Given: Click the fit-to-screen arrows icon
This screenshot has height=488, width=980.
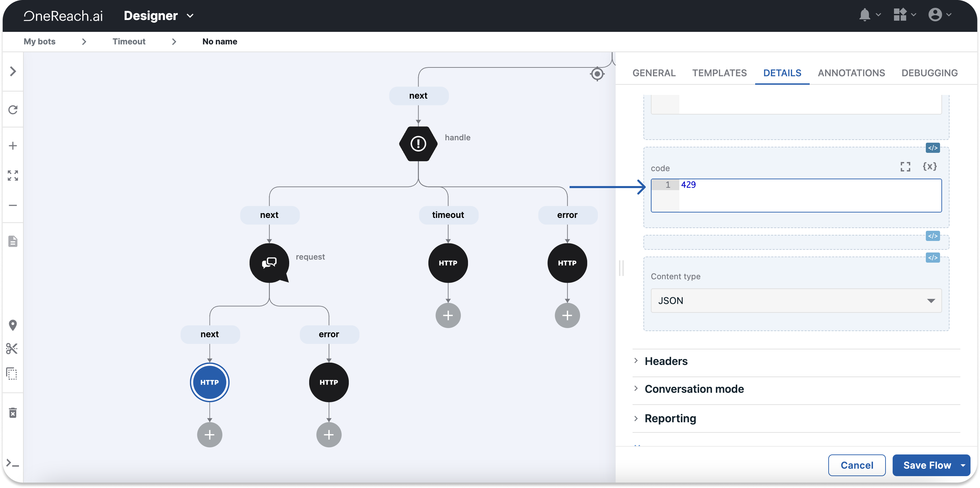Looking at the screenshot, I should click(13, 176).
